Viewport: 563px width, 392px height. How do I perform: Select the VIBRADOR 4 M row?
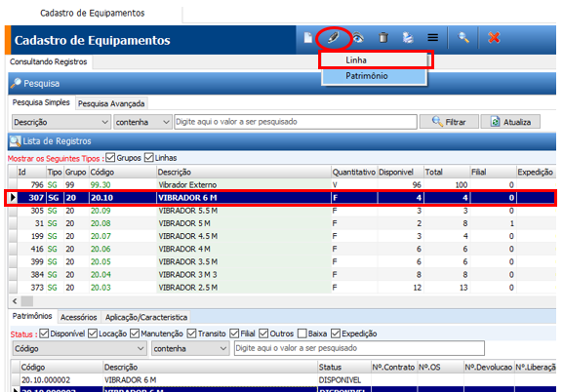coord(282,249)
